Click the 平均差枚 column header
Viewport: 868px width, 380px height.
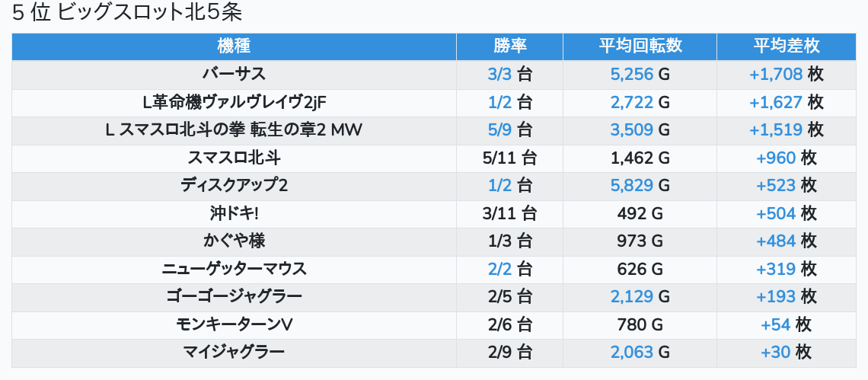click(787, 46)
